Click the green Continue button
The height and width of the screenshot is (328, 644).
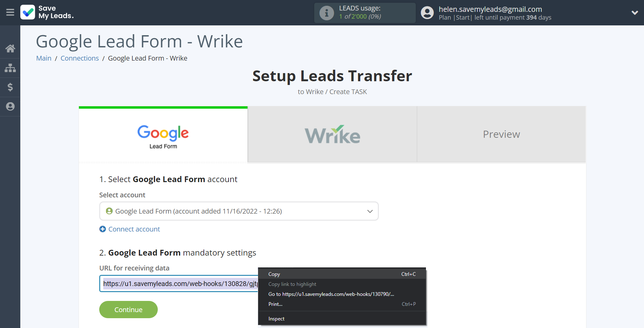pyautogui.click(x=128, y=310)
